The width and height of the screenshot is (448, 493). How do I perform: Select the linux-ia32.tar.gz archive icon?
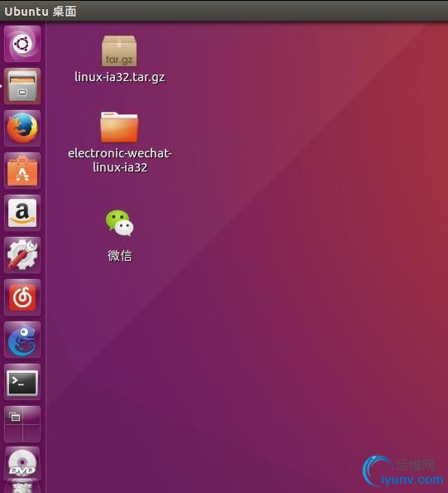119,51
